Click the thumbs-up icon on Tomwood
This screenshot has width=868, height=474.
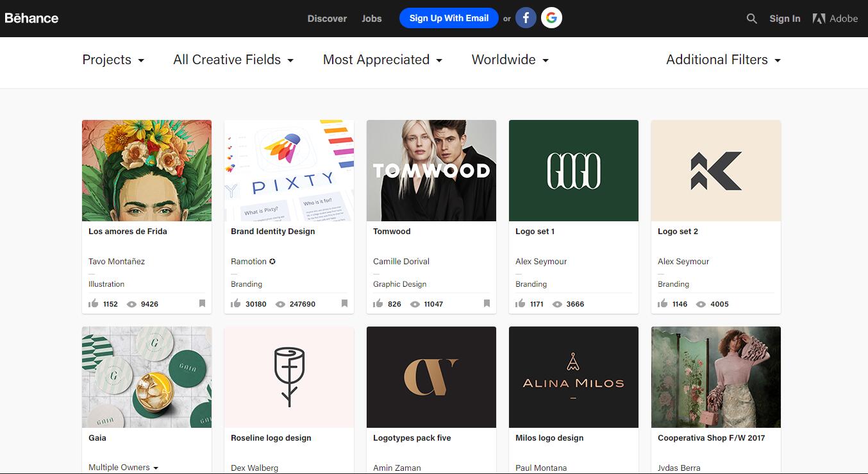tap(378, 303)
